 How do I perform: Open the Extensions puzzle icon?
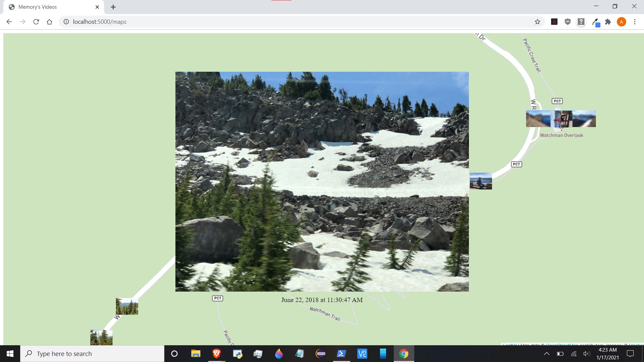click(x=608, y=22)
